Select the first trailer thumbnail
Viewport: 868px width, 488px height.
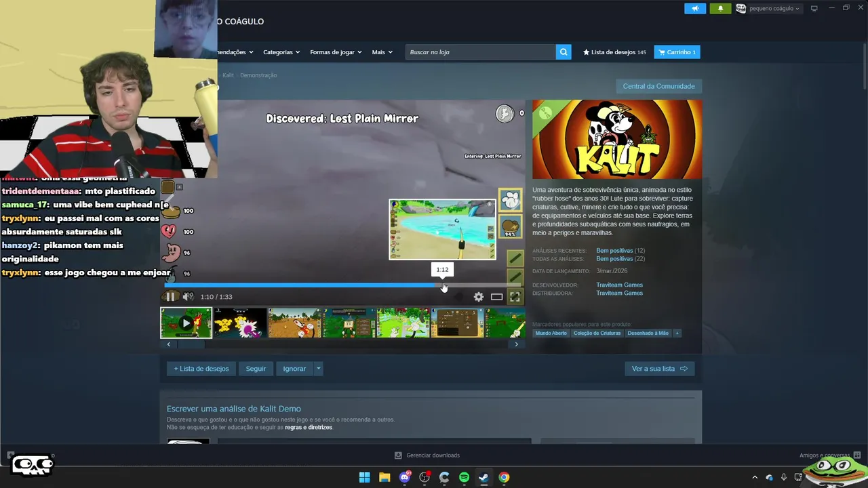click(186, 323)
